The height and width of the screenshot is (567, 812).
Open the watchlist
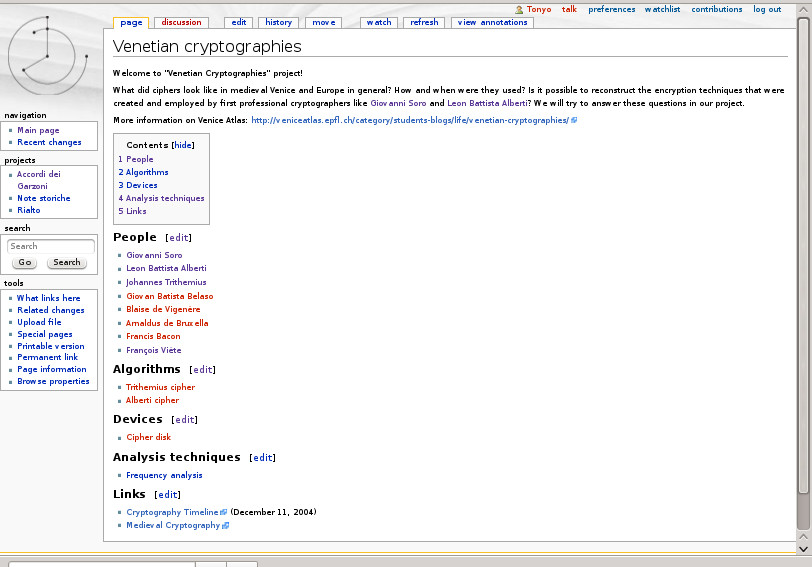pyautogui.click(x=662, y=9)
